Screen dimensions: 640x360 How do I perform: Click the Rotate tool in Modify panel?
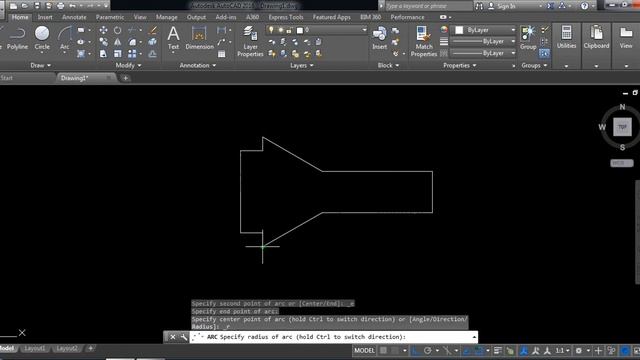(x=118, y=30)
